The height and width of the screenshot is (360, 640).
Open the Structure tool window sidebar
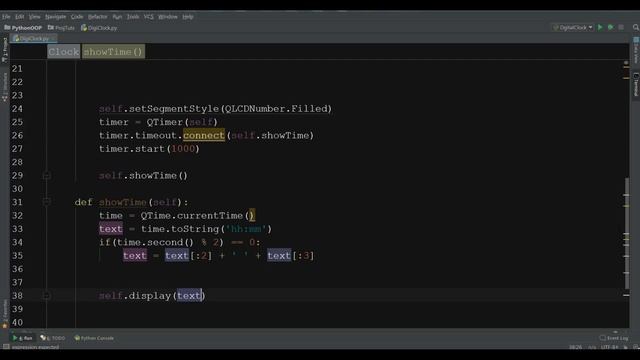pos(5,87)
